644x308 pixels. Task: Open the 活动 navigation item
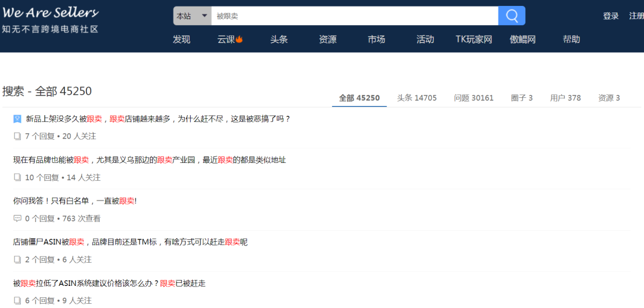(x=425, y=39)
